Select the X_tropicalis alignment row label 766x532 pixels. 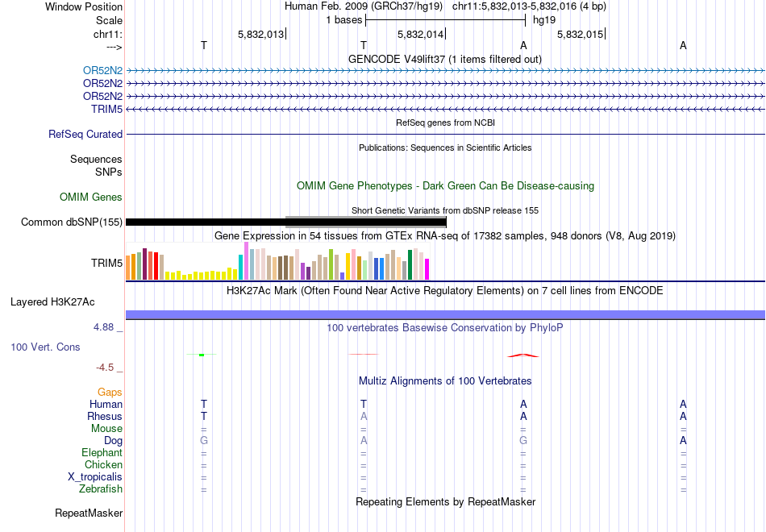click(x=95, y=477)
